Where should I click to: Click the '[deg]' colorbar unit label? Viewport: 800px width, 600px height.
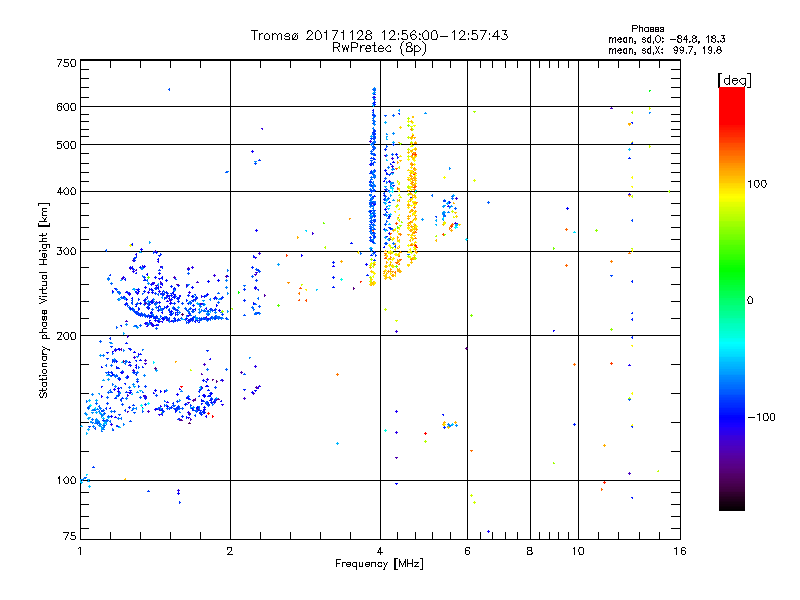point(734,81)
